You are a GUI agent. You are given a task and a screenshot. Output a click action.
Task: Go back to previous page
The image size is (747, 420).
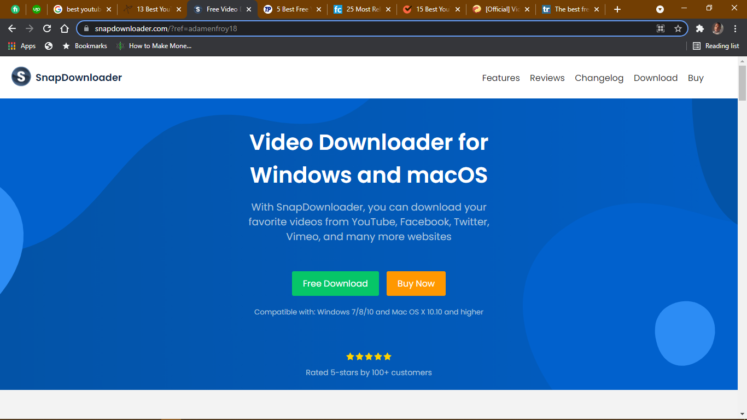[x=12, y=29]
